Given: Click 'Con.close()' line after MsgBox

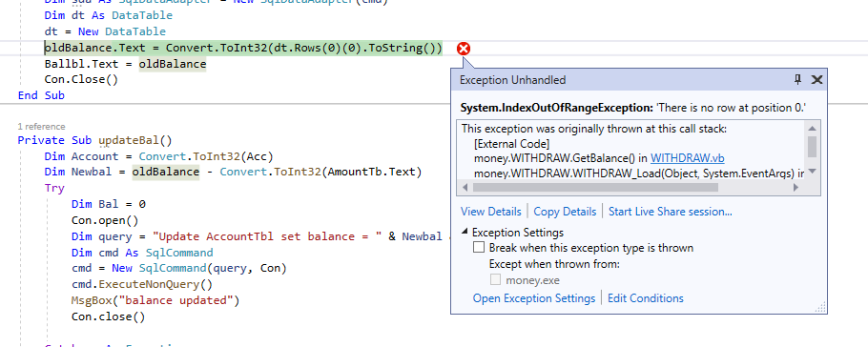Looking at the screenshot, I should click(x=109, y=316).
